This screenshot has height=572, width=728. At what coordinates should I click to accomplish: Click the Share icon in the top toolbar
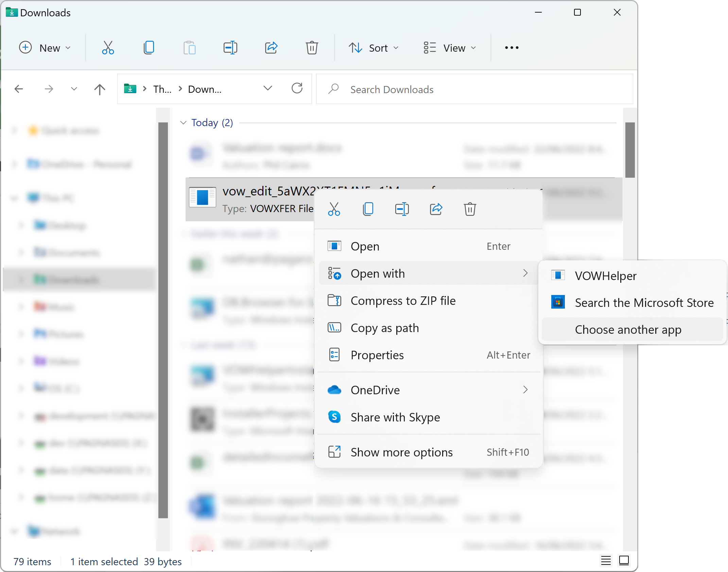[271, 48]
